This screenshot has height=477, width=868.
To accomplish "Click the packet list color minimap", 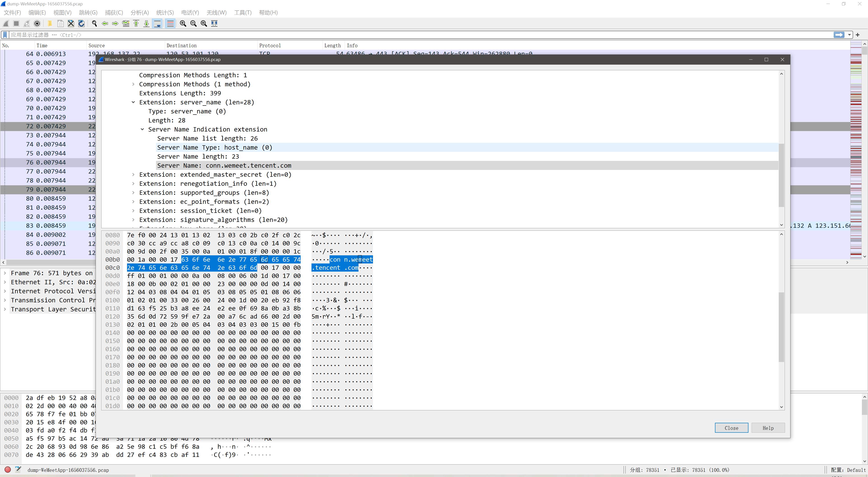I will click(x=856, y=152).
